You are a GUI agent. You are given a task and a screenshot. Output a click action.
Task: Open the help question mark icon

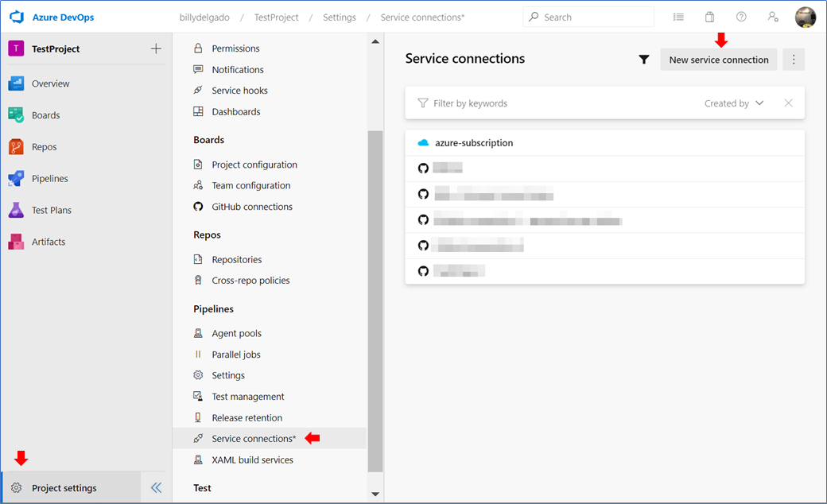click(741, 17)
